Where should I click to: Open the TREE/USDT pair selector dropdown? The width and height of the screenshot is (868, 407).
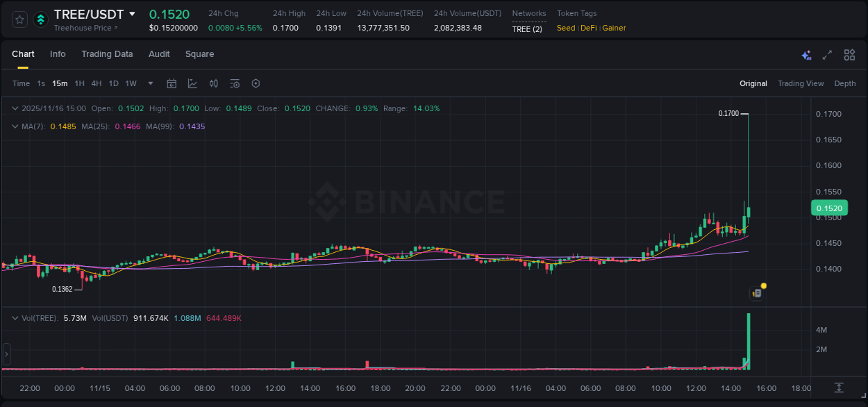click(133, 14)
